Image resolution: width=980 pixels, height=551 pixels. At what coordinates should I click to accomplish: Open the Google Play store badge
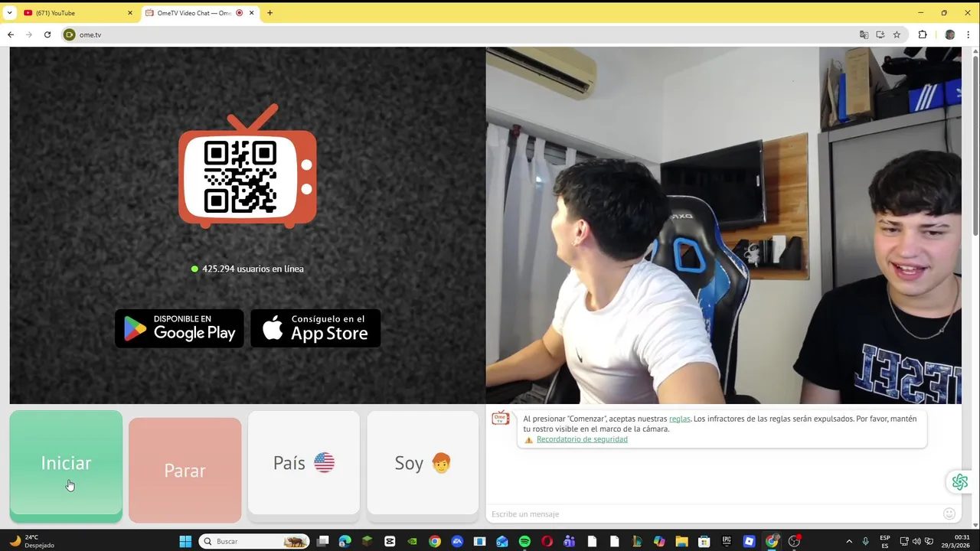point(179,328)
